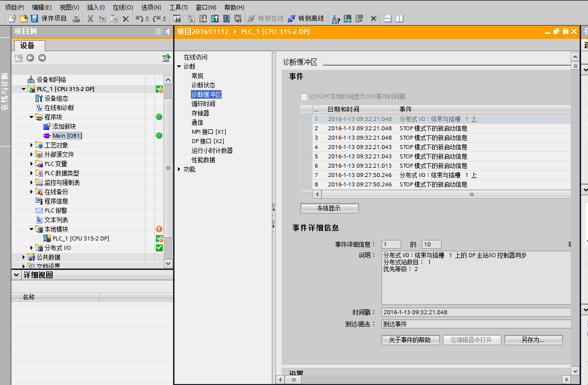Click the 关于事件的帮助 button
Image resolution: width=588 pixels, height=385 pixels.
[410, 340]
